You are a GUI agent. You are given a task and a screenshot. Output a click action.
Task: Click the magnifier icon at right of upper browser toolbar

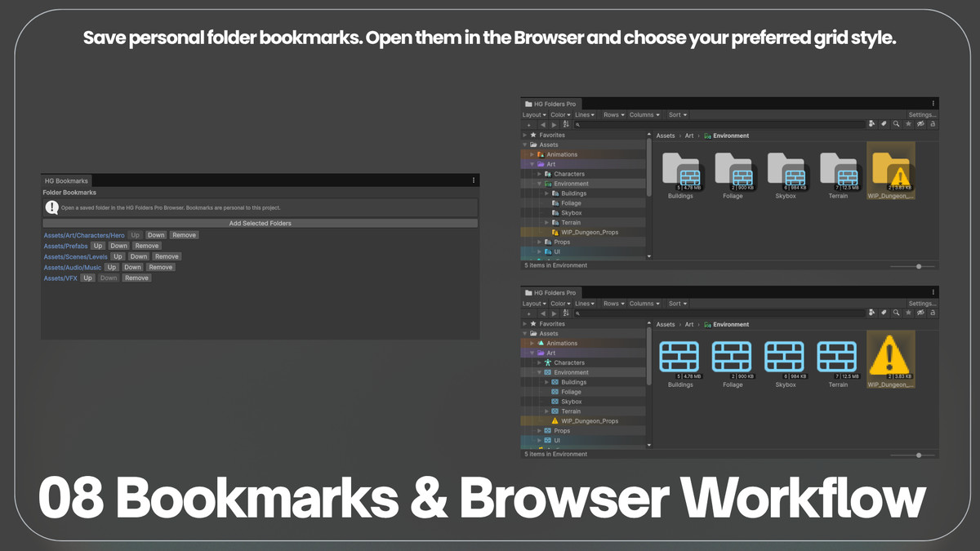pyautogui.click(x=896, y=124)
